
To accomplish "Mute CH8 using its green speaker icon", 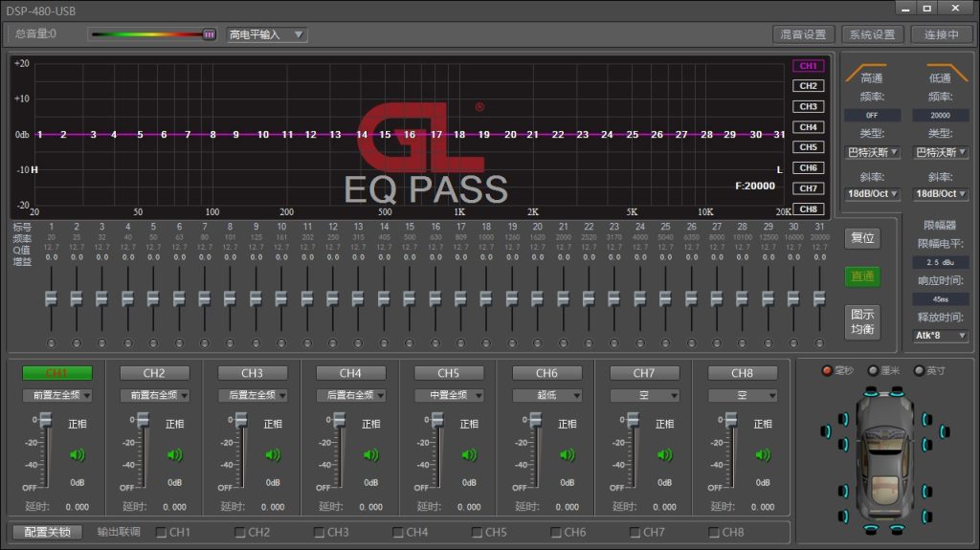I will 763,455.
